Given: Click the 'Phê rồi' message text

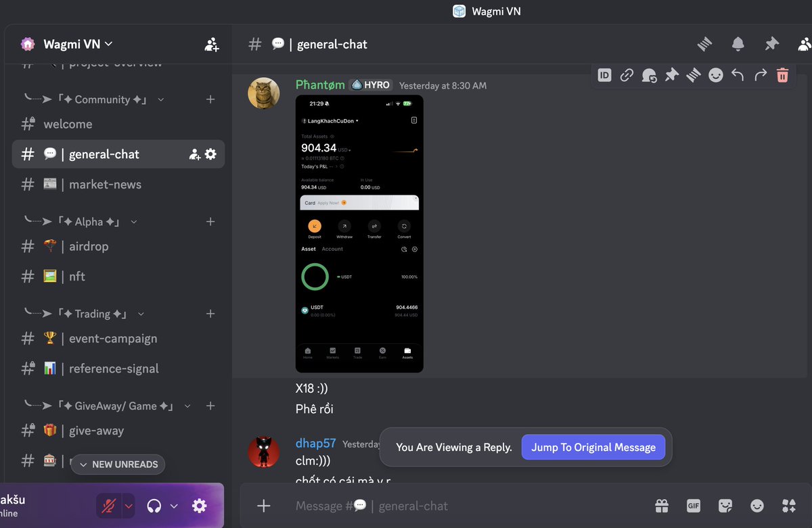Looking at the screenshot, I should (315, 408).
